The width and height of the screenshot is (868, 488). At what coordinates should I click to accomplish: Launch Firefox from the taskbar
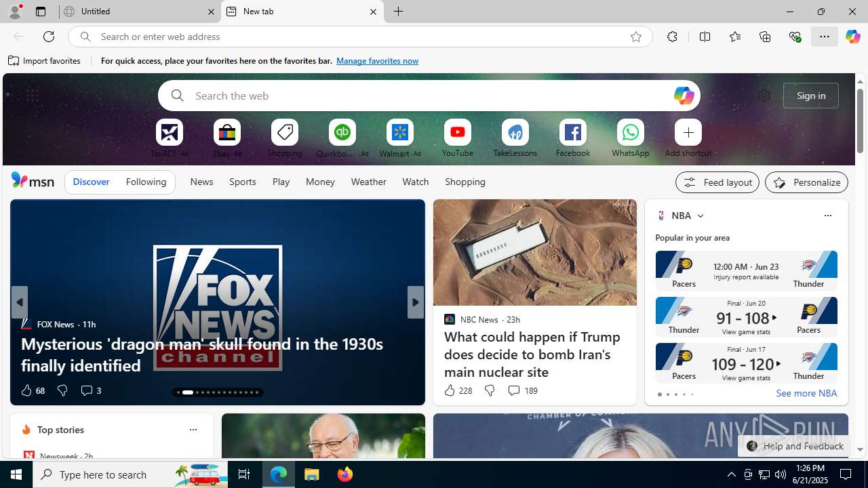(345, 474)
